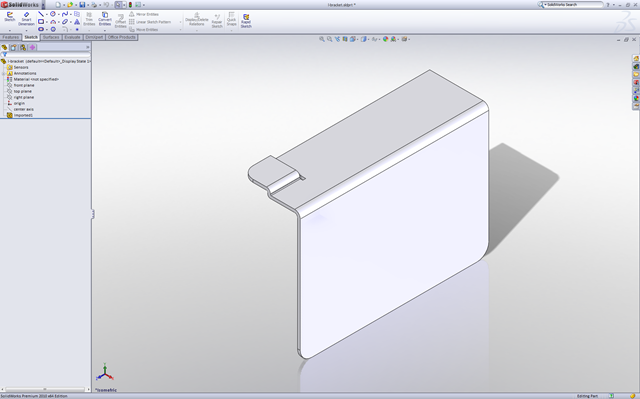
Task: Click the Zoom to Area icon
Action: tap(329, 39)
